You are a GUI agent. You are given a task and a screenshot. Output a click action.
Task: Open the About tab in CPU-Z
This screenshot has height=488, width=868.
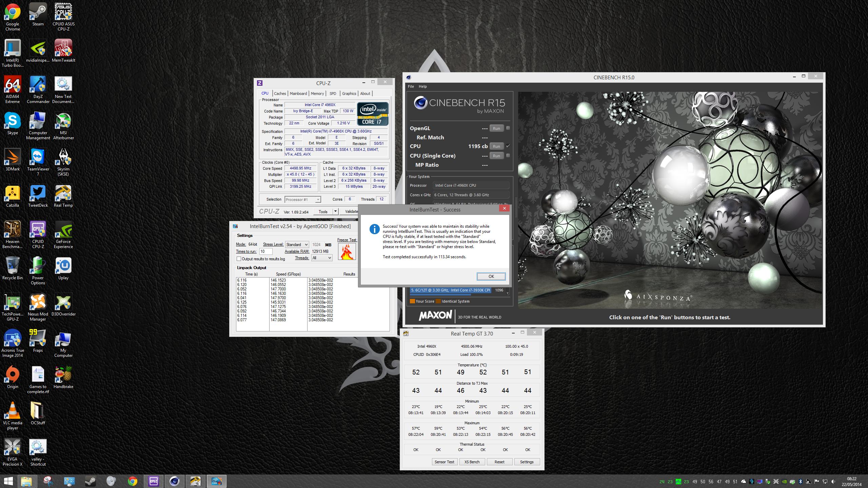(365, 94)
